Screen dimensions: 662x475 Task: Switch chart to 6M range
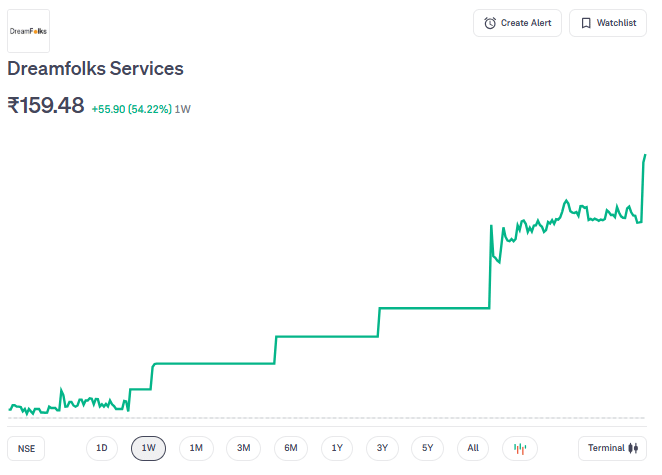pyautogui.click(x=290, y=448)
